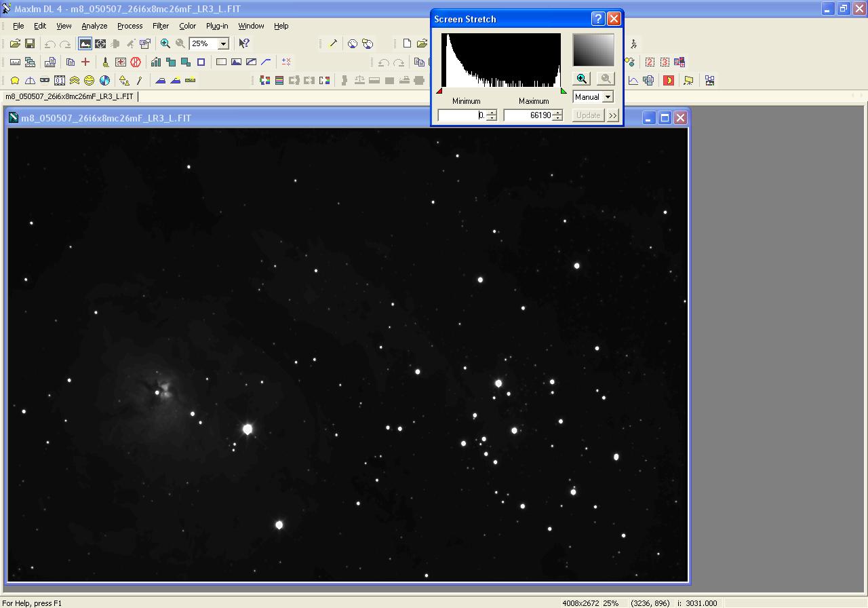Click the running figure toolbar icon
868x608 pixels.
[x=633, y=43]
